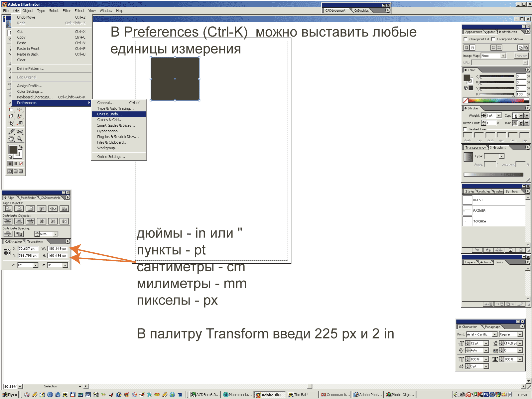Open Stroke Weight dropdown
Screen dimensions: 532x399
499,116
